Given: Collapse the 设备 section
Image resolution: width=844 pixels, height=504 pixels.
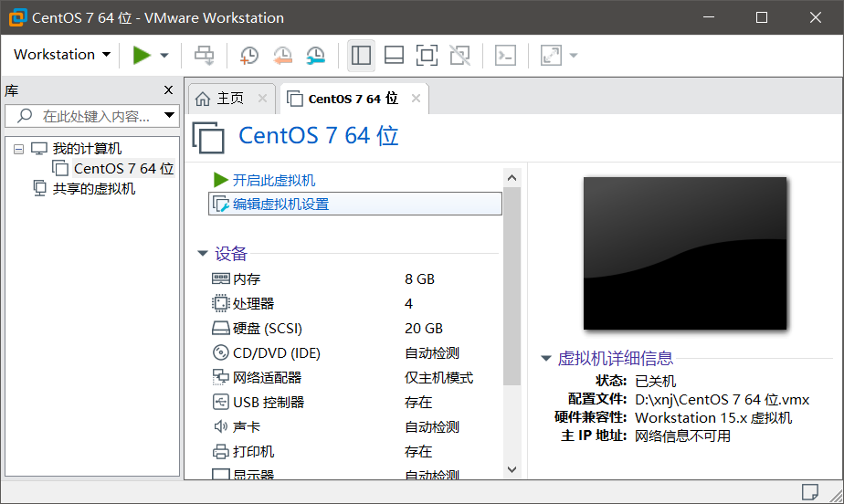Looking at the screenshot, I should [x=203, y=253].
